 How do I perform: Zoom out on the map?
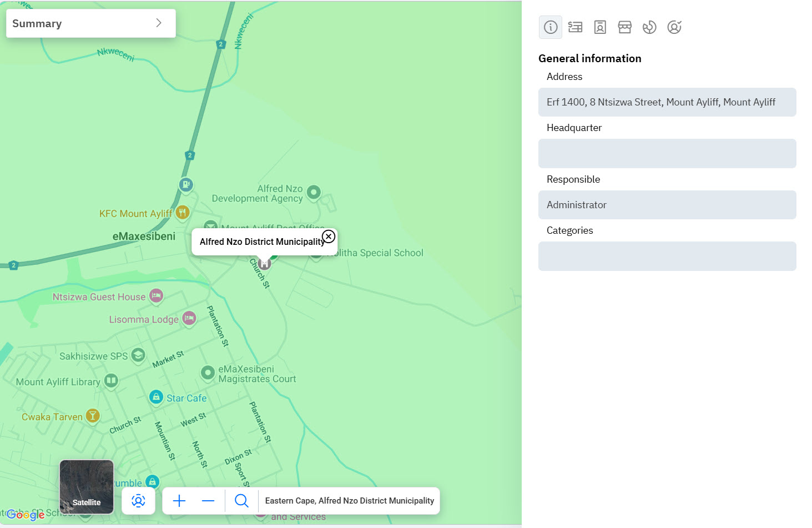[208, 500]
